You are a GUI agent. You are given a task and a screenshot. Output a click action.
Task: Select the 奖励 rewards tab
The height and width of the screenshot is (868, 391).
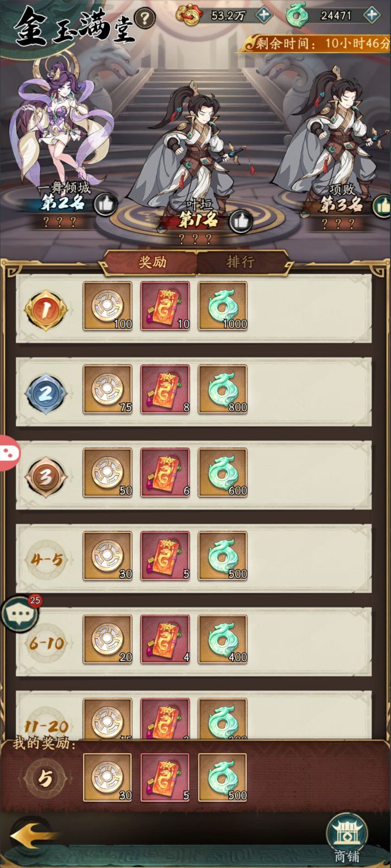(152, 263)
